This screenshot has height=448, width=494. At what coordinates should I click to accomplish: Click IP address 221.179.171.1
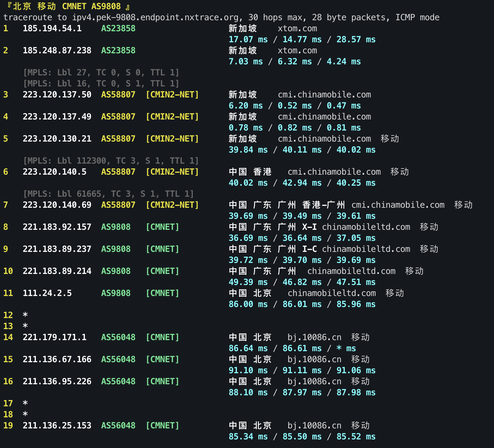[55, 337]
